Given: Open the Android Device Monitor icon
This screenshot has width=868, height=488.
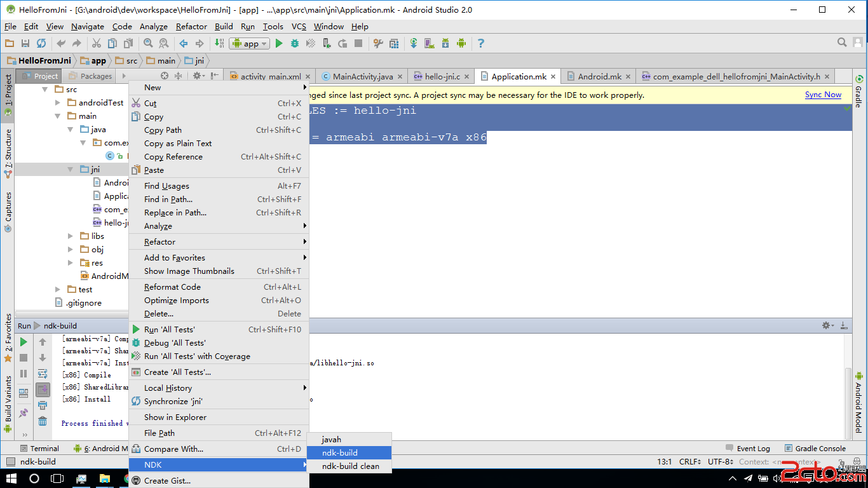Looking at the screenshot, I should coord(461,43).
